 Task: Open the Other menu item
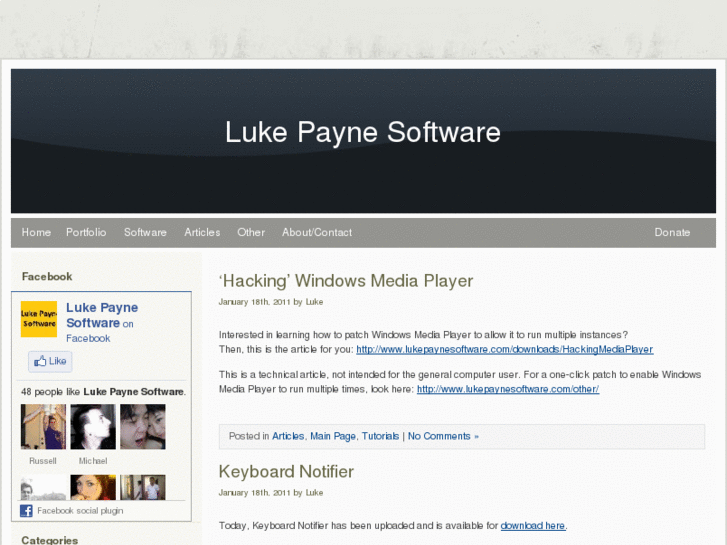pyautogui.click(x=251, y=232)
